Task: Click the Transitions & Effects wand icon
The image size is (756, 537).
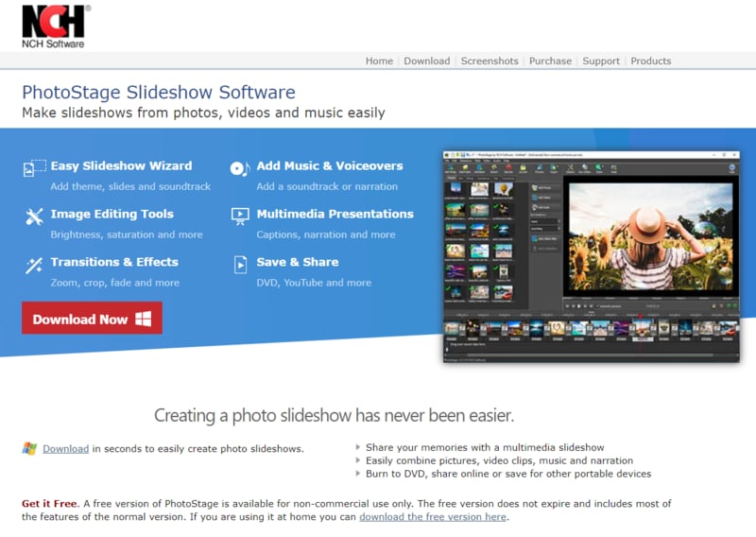Action: (x=34, y=265)
